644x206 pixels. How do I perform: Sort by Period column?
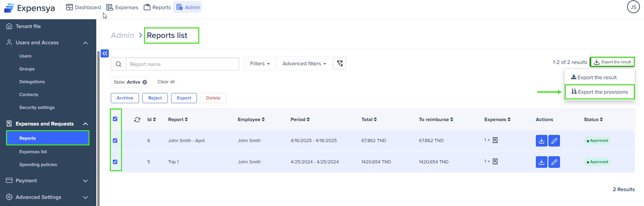(x=300, y=119)
